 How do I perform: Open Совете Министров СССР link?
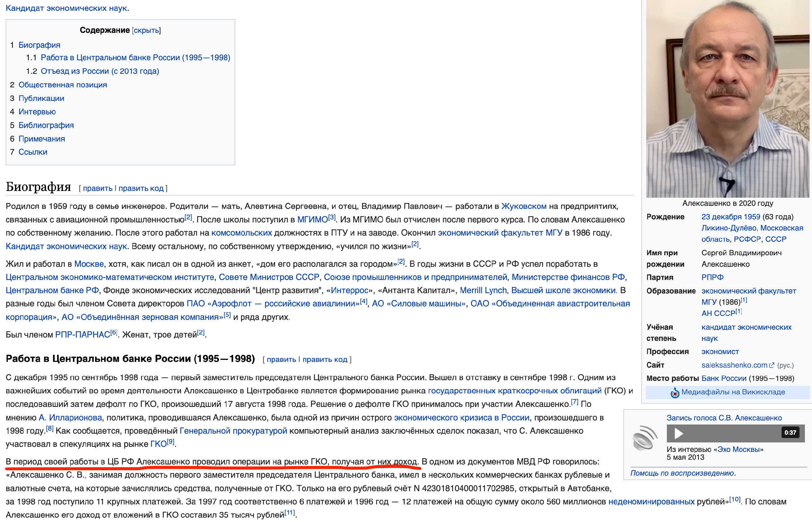click(269, 277)
